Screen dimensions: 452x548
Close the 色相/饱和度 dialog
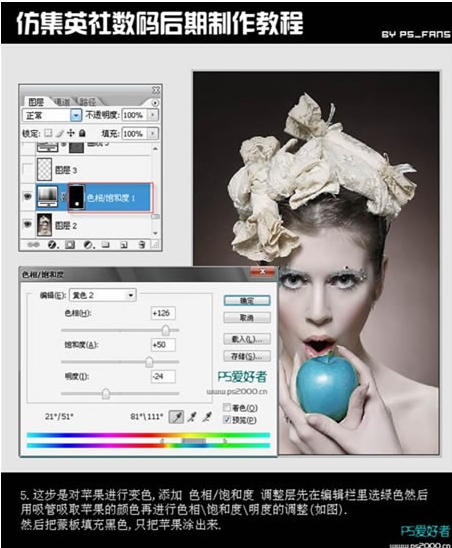coord(263,272)
